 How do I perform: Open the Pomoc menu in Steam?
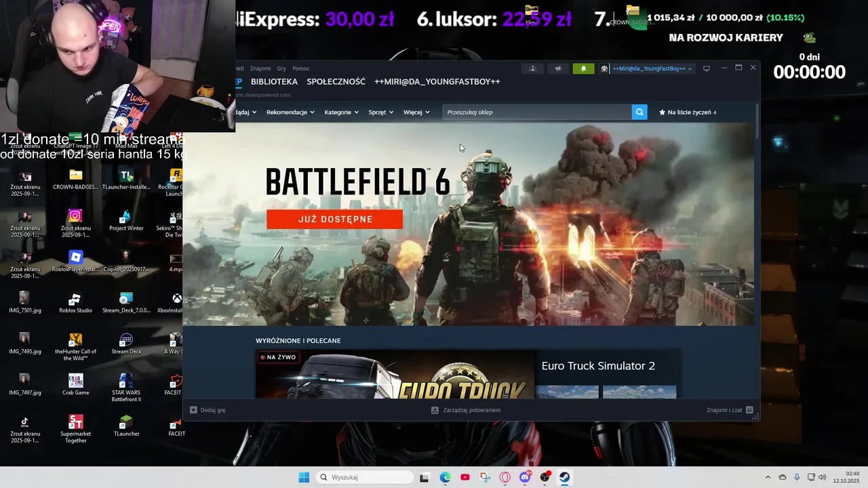(x=301, y=68)
